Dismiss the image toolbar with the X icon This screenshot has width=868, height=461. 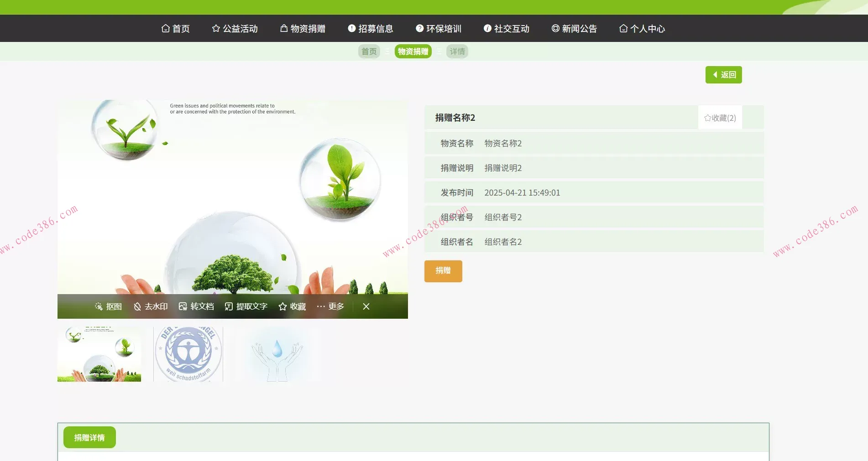366,306
